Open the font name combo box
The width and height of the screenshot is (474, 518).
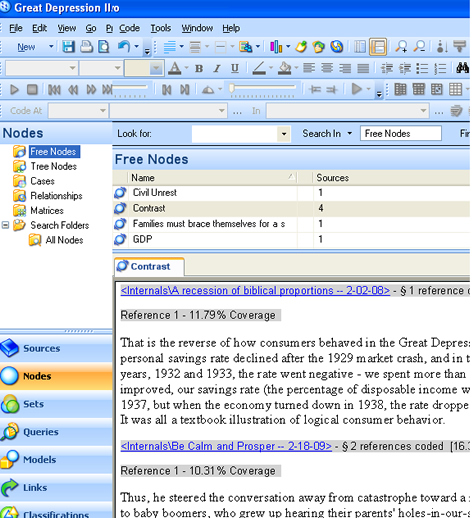coord(41,68)
